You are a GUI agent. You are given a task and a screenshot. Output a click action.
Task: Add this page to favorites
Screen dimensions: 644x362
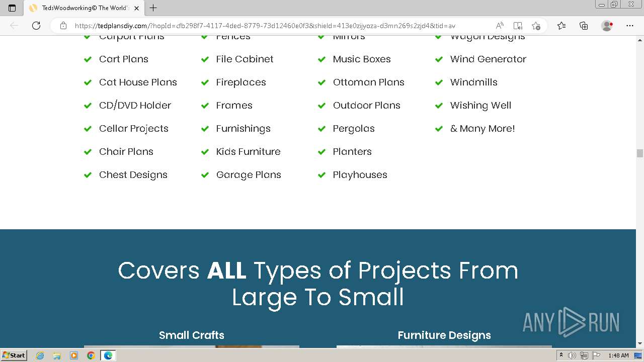(536, 26)
